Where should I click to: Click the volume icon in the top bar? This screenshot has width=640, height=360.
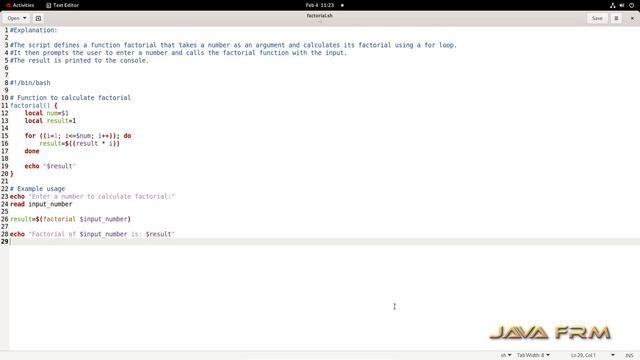622,5
